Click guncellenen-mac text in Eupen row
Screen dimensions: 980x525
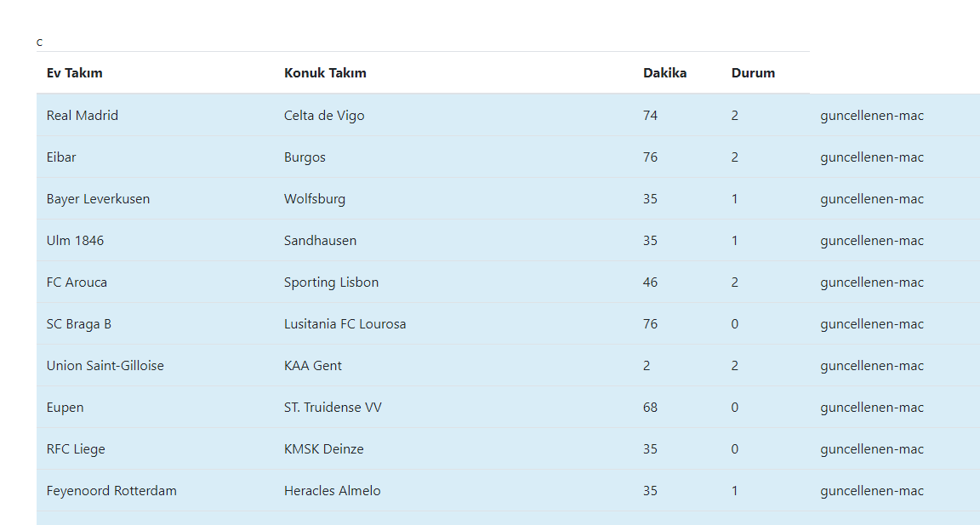[872, 408]
